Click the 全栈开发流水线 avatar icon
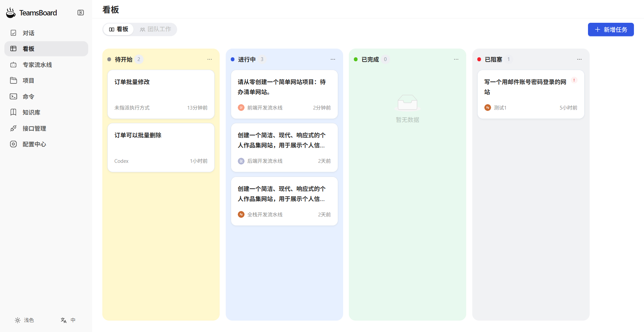Image resolution: width=644 pixels, height=332 pixels. pyautogui.click(x=241, y=214)
